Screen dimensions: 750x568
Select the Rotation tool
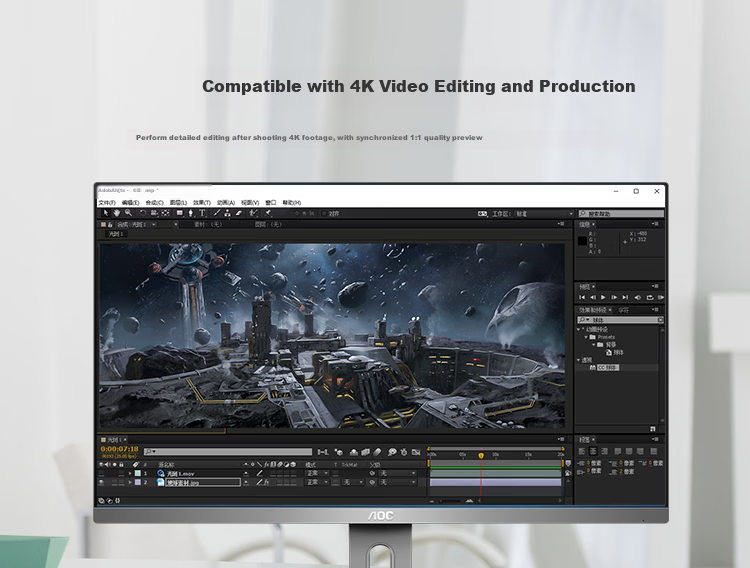[142, 213]
